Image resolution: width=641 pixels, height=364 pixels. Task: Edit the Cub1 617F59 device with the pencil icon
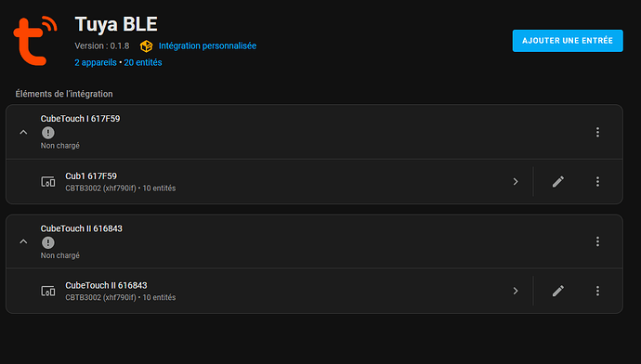[558, 181]
